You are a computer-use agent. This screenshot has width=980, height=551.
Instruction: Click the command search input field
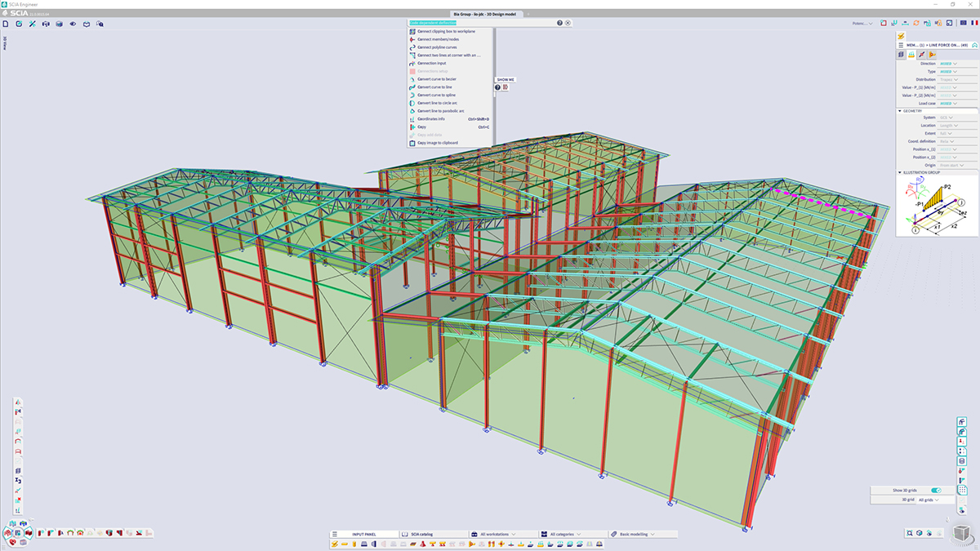[x=480, y=23]
